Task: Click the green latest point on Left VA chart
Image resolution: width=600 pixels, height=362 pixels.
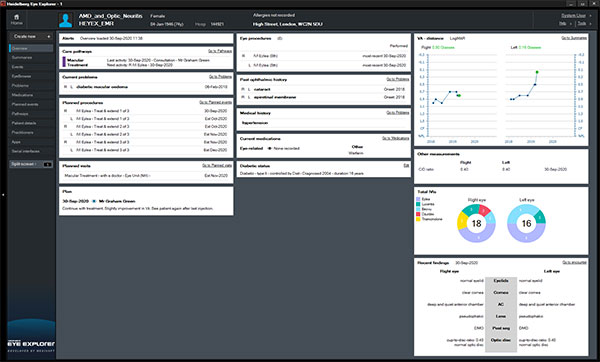Action: [537, 72]
